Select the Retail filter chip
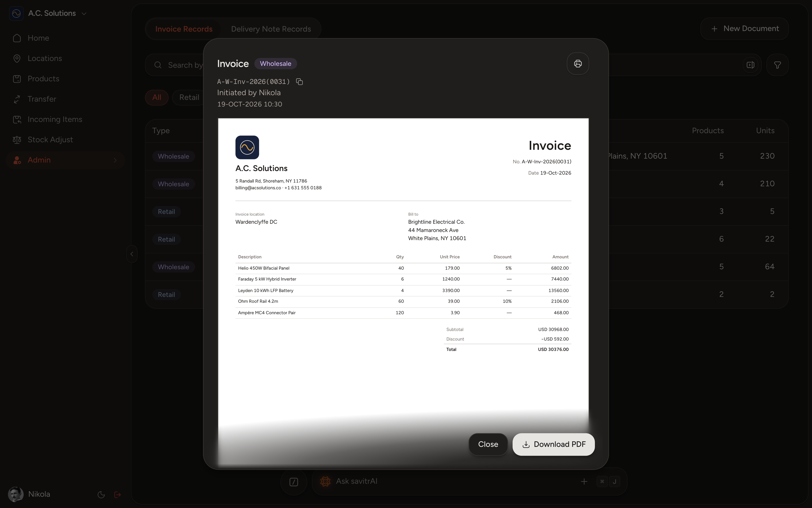Image resolution: width=812 pixels, height=508 pixels. pyautogui.click(x=189, y=97)
